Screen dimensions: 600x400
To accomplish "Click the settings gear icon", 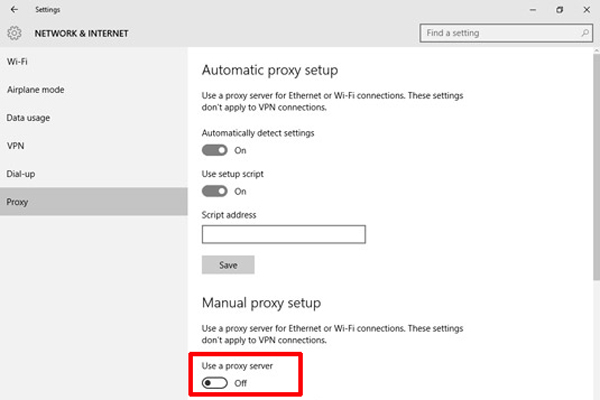I will (14, 33).
